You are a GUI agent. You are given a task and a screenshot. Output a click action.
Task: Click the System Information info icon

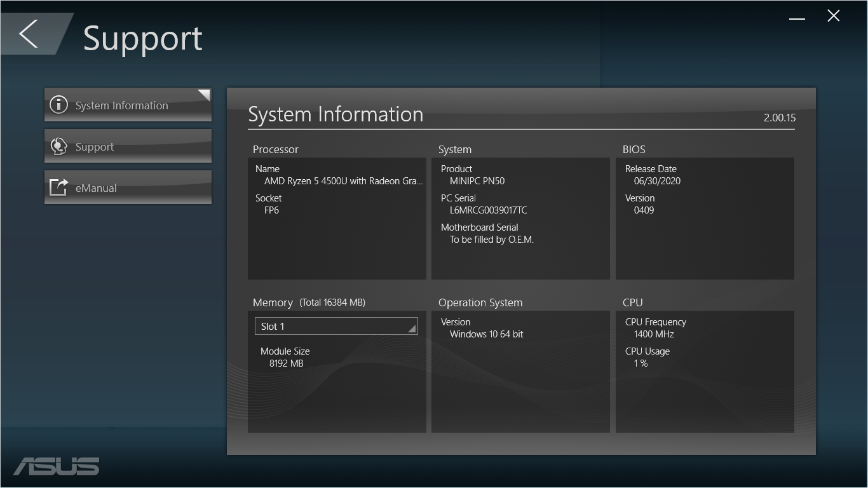pos(58,105)
